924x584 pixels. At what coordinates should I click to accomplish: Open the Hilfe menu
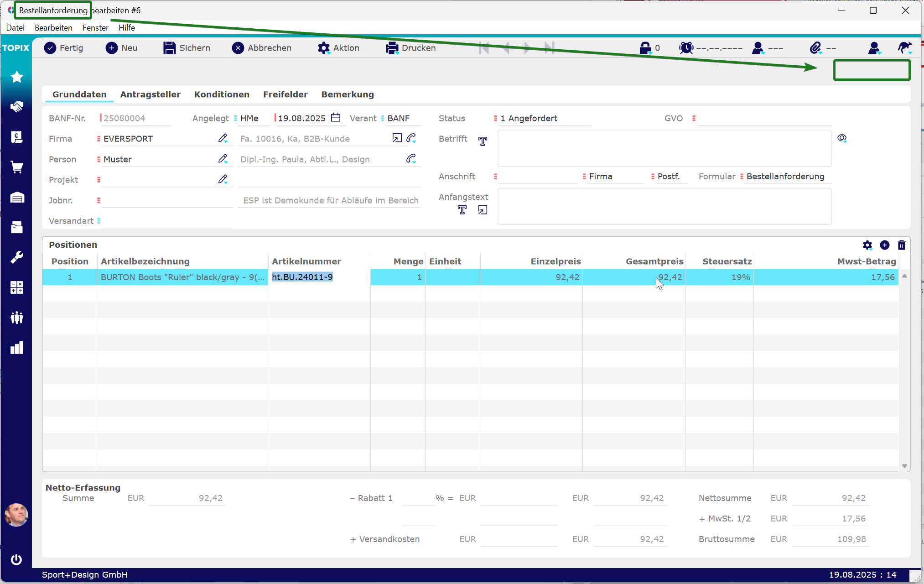pos(127,28)
